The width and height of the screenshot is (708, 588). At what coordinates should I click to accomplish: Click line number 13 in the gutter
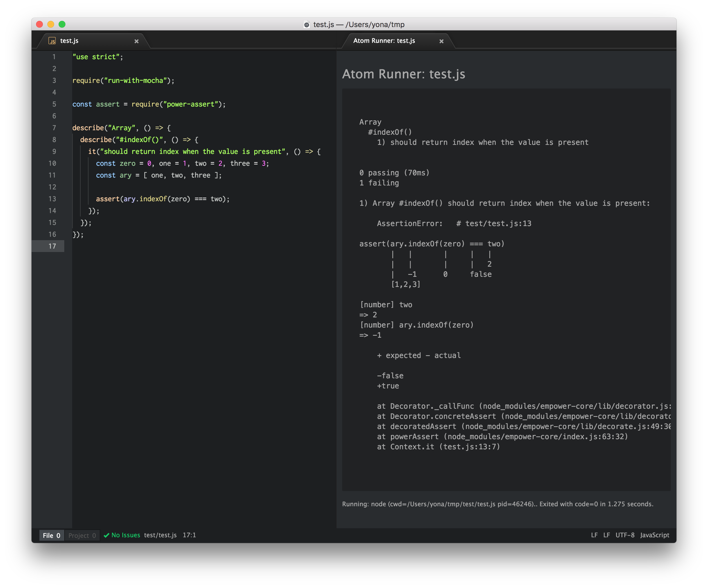(52, 199)
